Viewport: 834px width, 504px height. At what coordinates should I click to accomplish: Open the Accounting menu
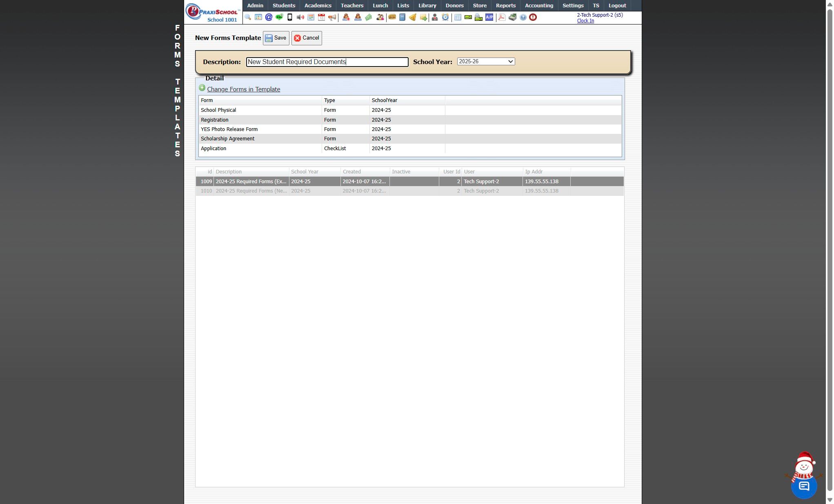(x=539, y=5)
